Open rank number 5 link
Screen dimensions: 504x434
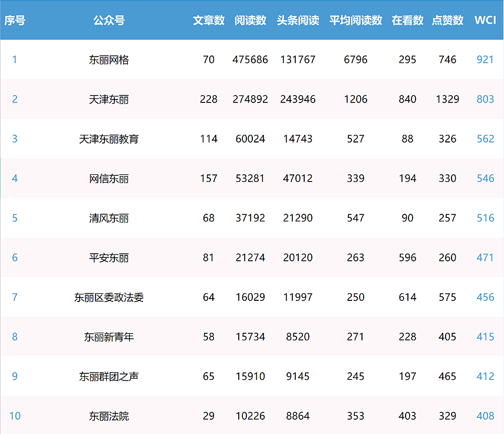15,218
